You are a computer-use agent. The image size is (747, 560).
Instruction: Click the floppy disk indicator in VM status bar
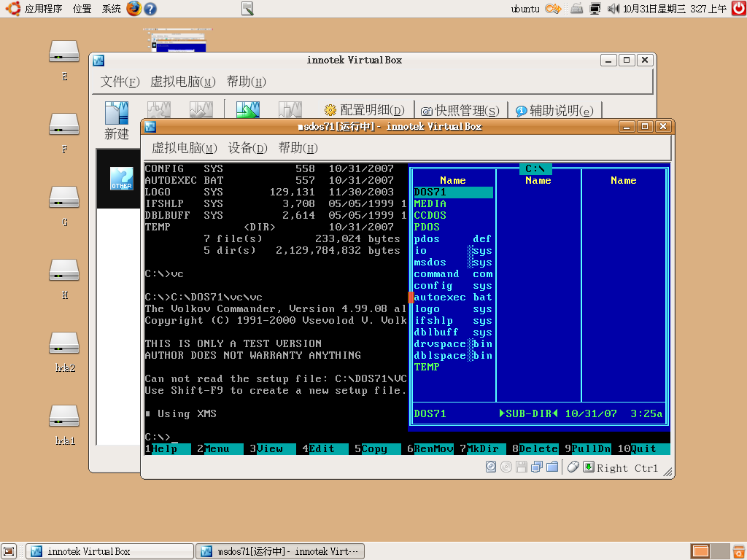[521, 467]
